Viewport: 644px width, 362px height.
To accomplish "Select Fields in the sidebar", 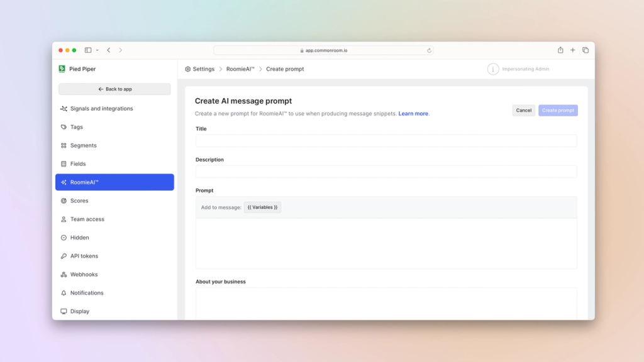I will tap(114, 164).
